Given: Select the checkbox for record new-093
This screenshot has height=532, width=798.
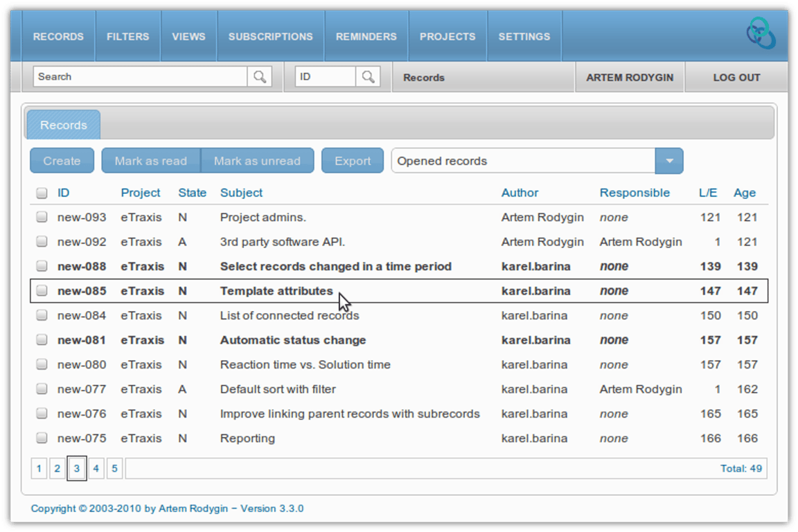Looking at the screenshot, I should point(42,217).
